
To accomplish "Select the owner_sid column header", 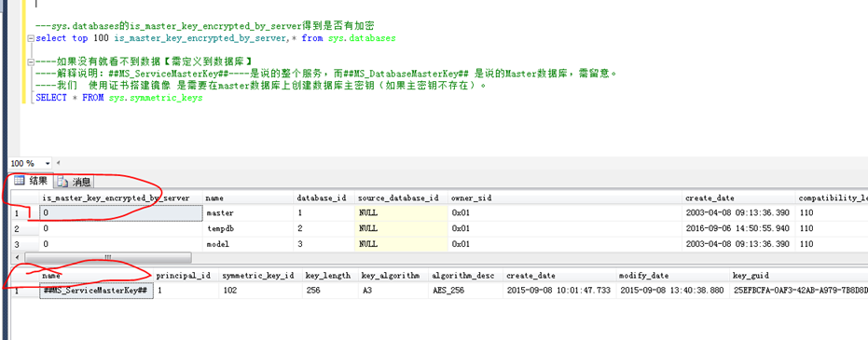I will pos(565,197).
